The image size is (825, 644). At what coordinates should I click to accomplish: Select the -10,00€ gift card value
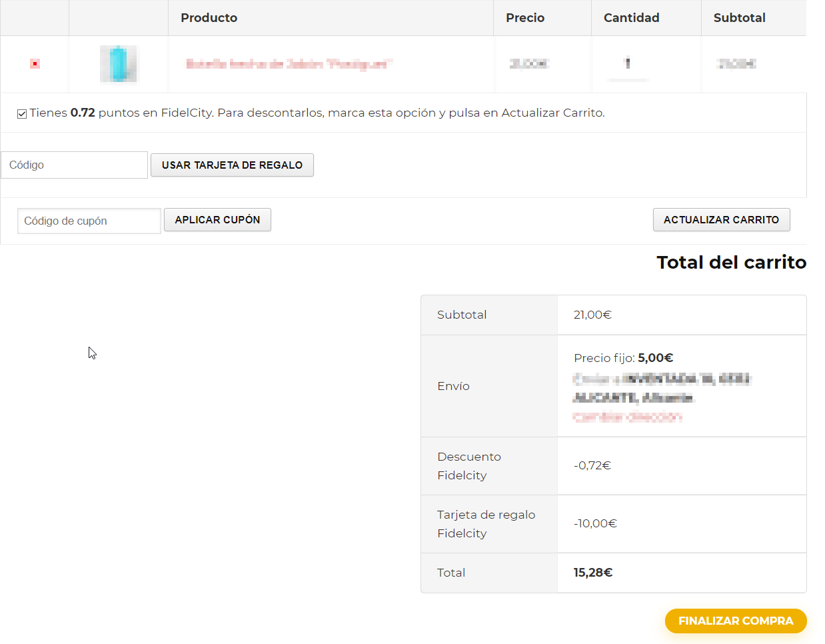[595, 523]
